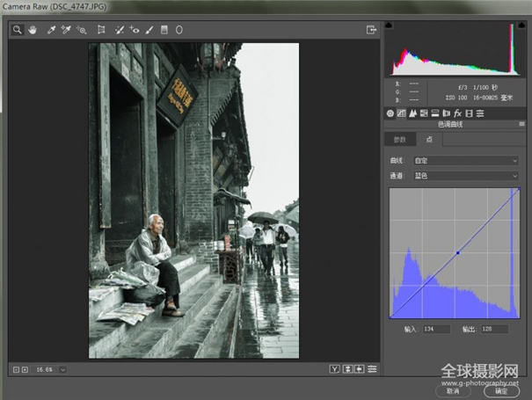Click the 确定 confirm button
Image resolution: width=532 pixels, height=400 pixels.
pyautogui.click(x=501, y=391)
